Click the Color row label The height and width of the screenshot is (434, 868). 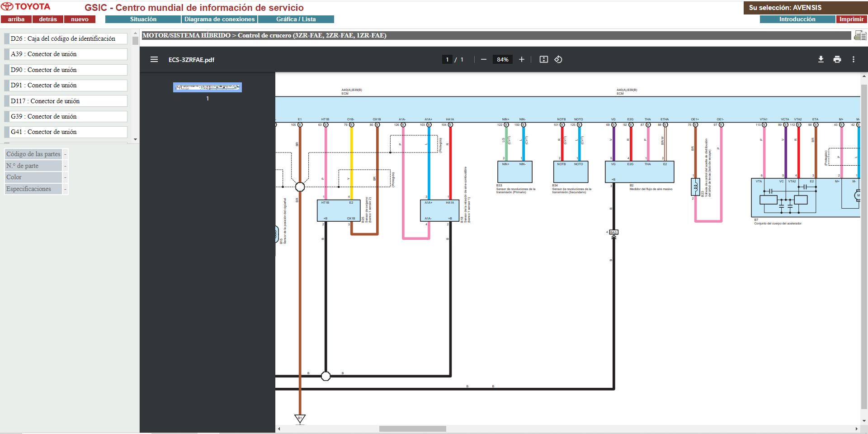tap(33, 177)
